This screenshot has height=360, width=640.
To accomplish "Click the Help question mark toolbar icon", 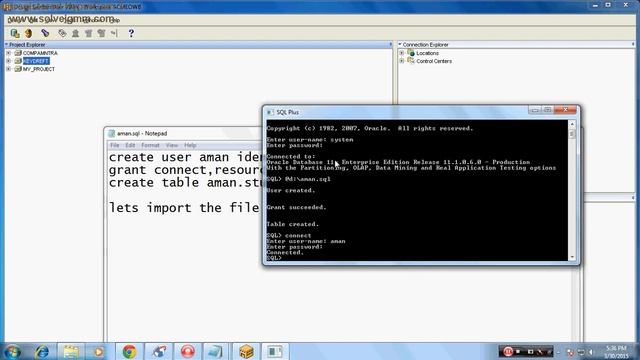I will pos(131,33).
